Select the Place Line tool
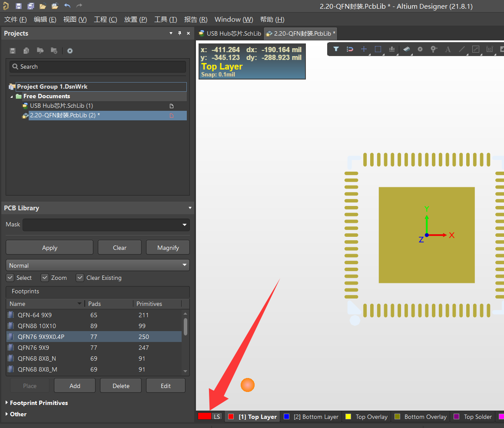Image resolution: width=504 pixels, height=428 pixels. 461,49
